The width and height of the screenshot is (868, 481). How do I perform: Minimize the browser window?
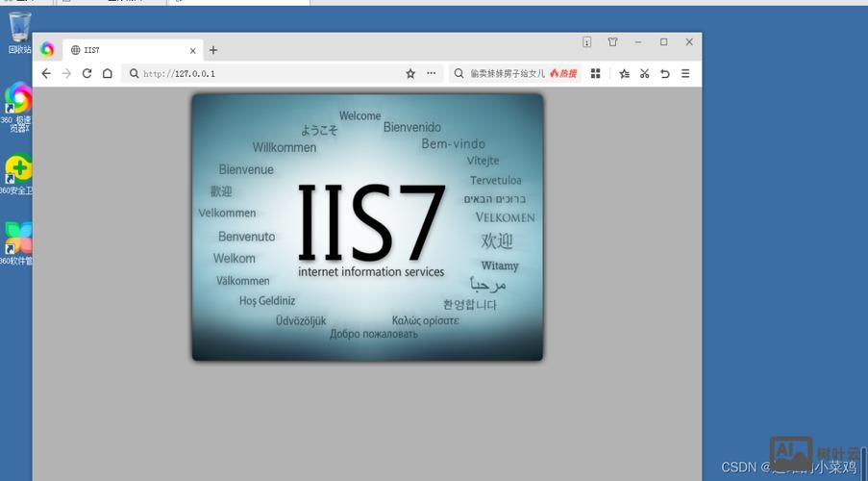(x=638, y=42)
